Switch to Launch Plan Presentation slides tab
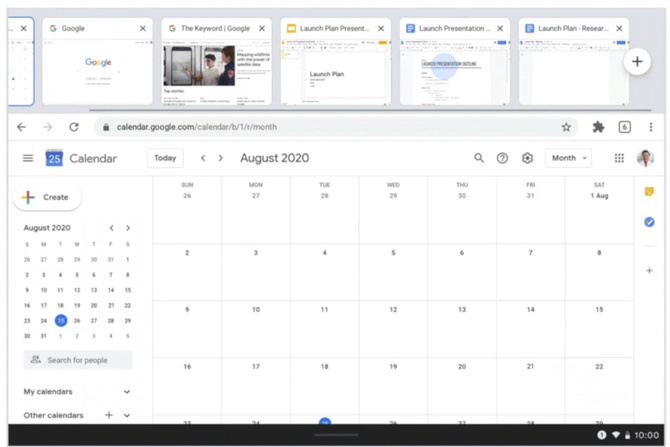670x447 pixels. (x=336, y=61)
